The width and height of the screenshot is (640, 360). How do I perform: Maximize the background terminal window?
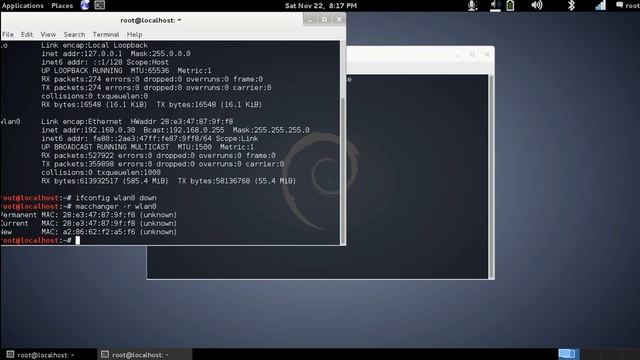coord(472,54)
